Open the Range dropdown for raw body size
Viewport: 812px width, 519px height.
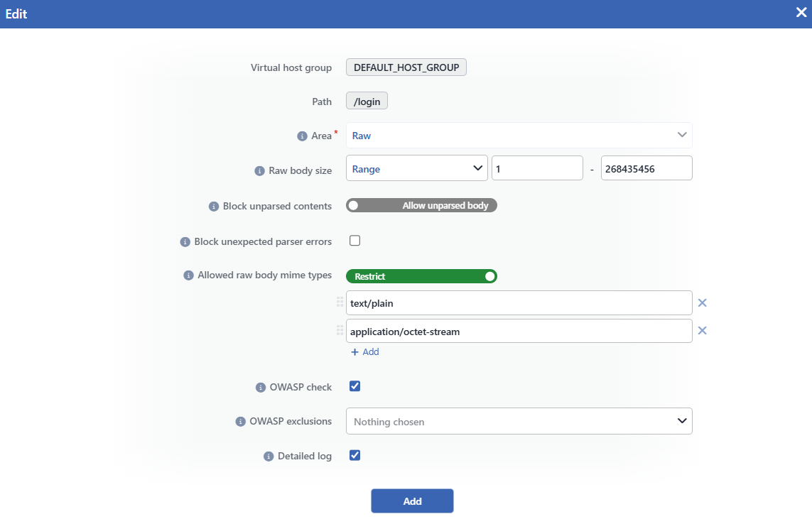click(417, 168)
